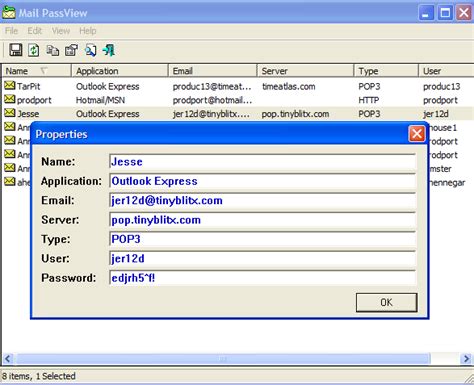Screen dimensions: 474x385
Task: Close the Properties dialog
Action: pyautogui.click(x=417, y=134)
